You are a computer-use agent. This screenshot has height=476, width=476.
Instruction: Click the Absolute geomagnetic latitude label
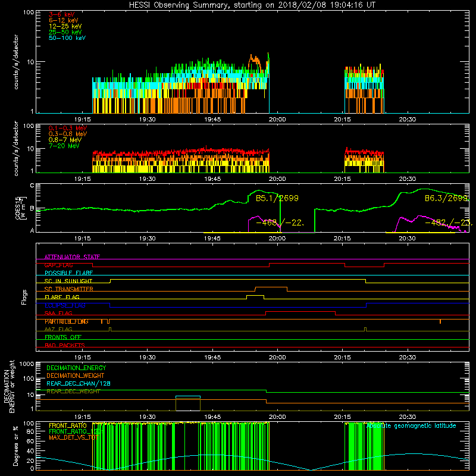coord(411,425)
